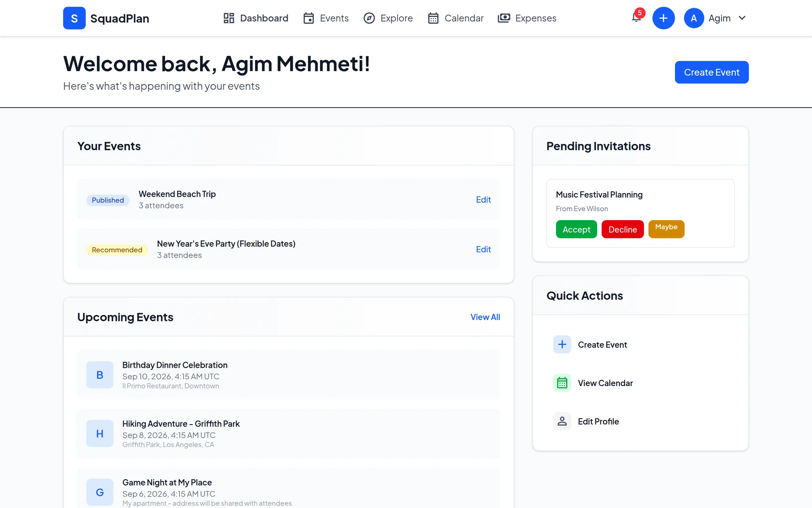
Task: Decline the Music Festival Planning invitation
Action: 623,229
